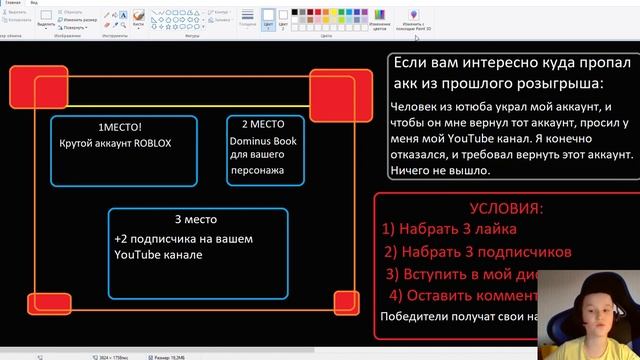Select the Eraser tool
This screenshot has width=640, height=360.
(x=107, y=25)
